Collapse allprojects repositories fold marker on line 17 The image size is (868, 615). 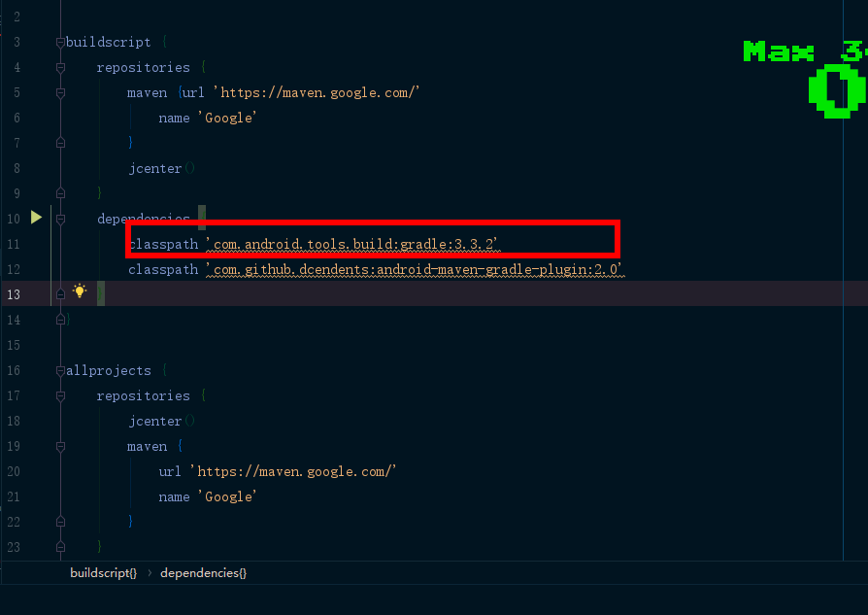point(60,396)
